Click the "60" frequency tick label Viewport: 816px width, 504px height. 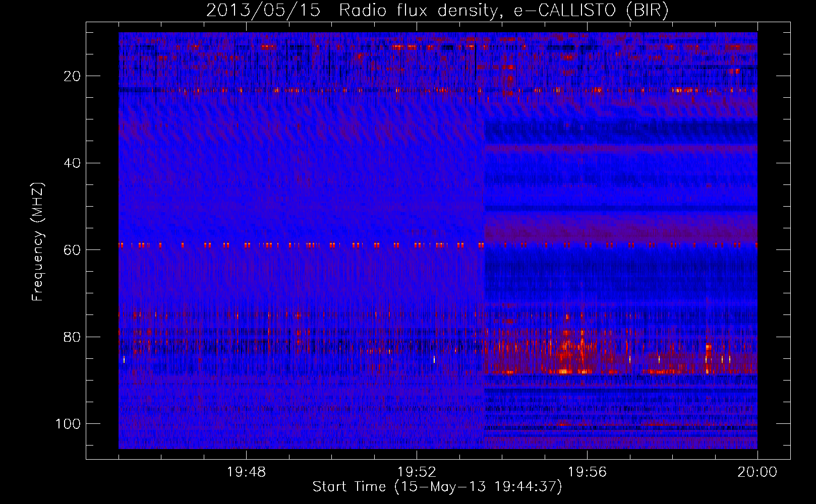[x=73, y=250]
